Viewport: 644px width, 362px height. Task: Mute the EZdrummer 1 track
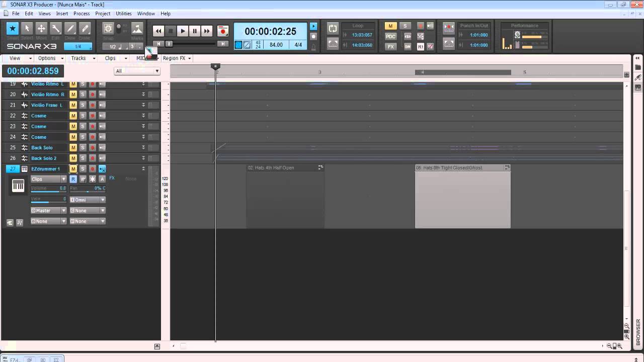click(73, 169)
